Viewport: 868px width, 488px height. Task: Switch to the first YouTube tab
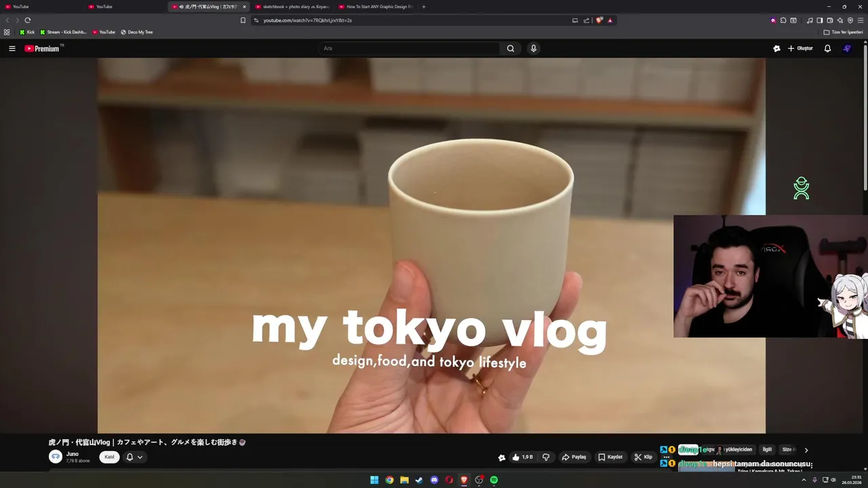coord(41,7)
